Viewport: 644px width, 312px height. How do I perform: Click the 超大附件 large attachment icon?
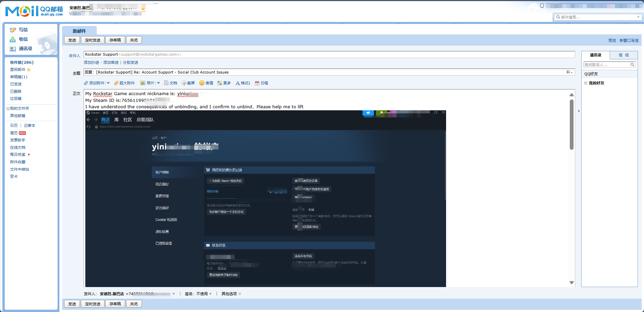point(116,83)
